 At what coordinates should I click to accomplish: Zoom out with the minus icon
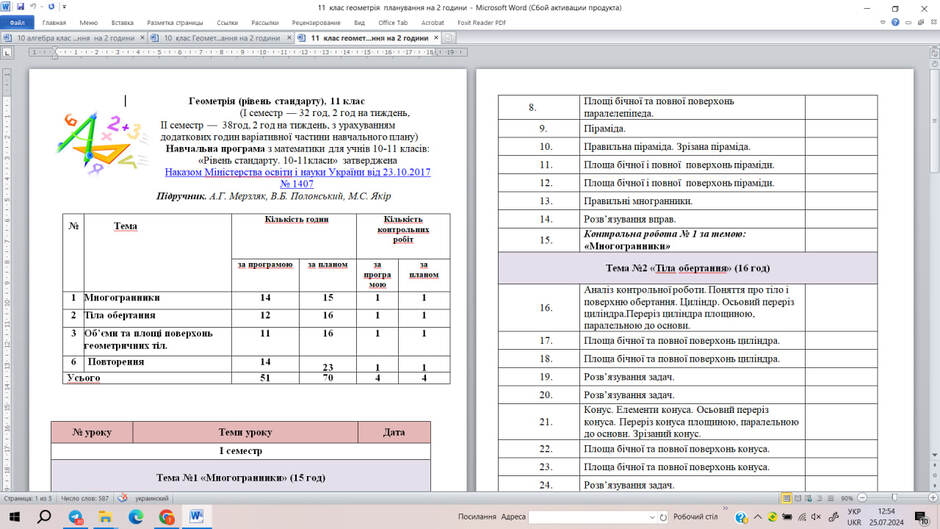click(x=862, y=498)
